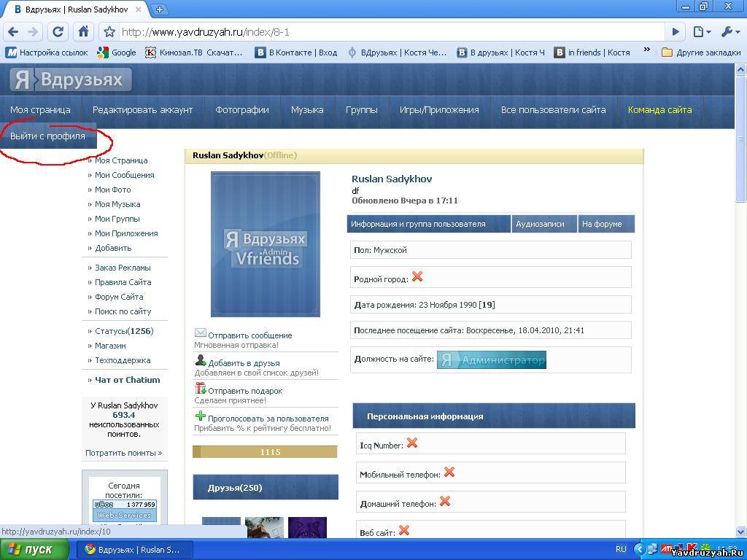Open Мои Сообщения in sidebar
This screenshot has width=747, height=560.
(x=124, y=175)
